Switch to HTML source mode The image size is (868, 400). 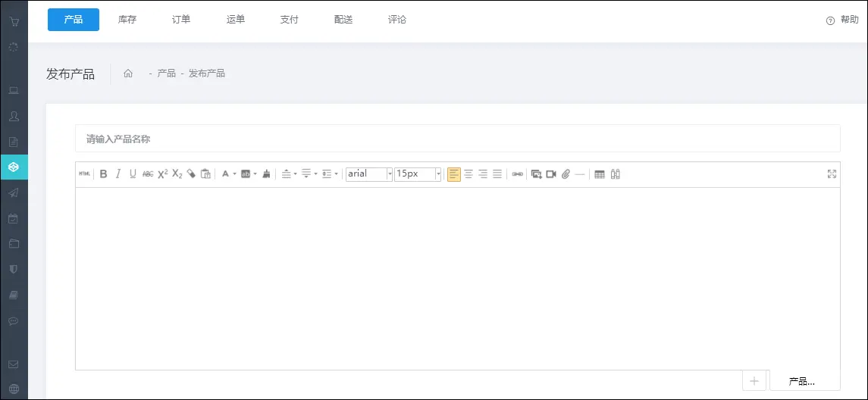[84, 174]
